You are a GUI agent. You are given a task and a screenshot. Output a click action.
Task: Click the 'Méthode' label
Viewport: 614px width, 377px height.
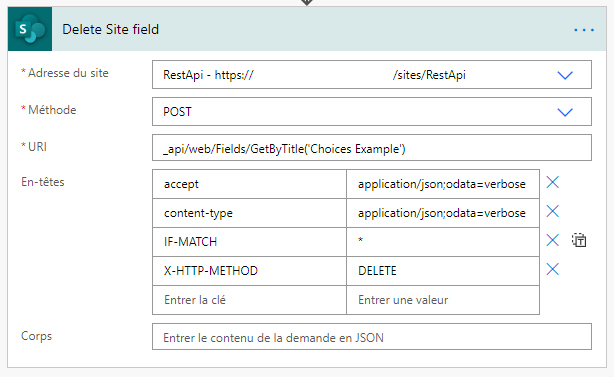click(52, 110)
